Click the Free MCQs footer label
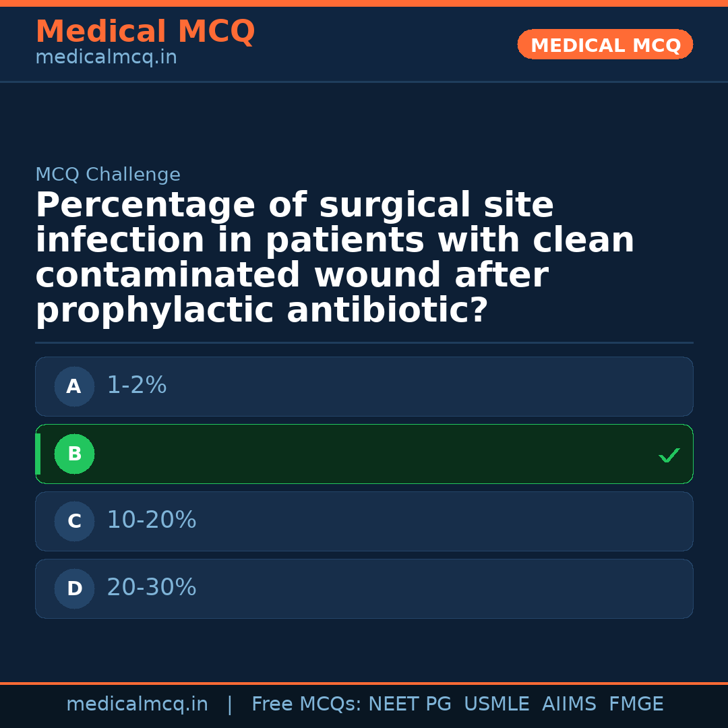 [306, 704]
